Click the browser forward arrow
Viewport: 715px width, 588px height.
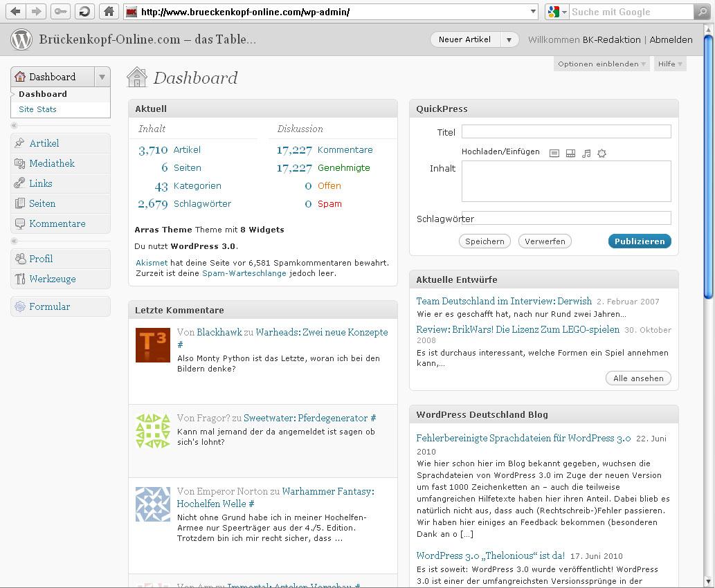(x=36, y=11)
